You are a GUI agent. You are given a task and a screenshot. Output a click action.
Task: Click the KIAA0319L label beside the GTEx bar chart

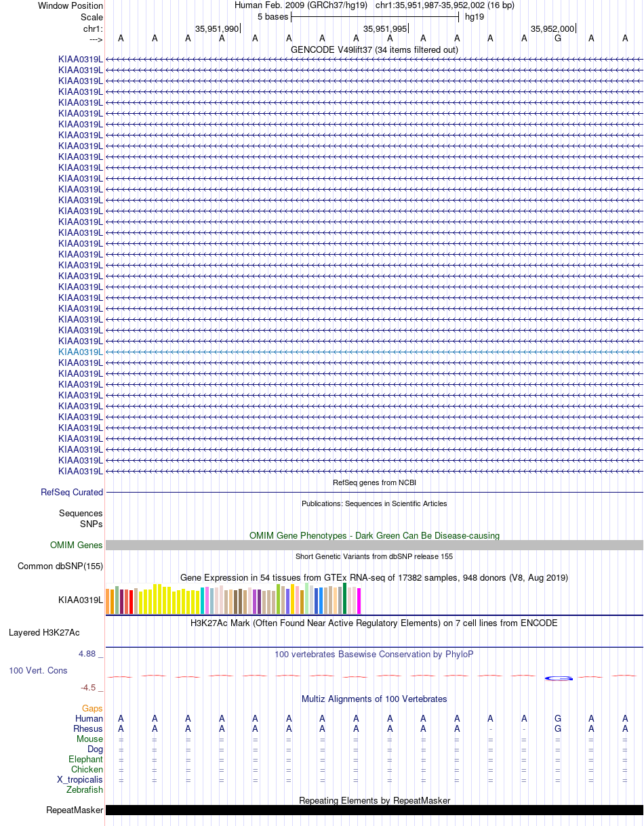click(81, 600)
